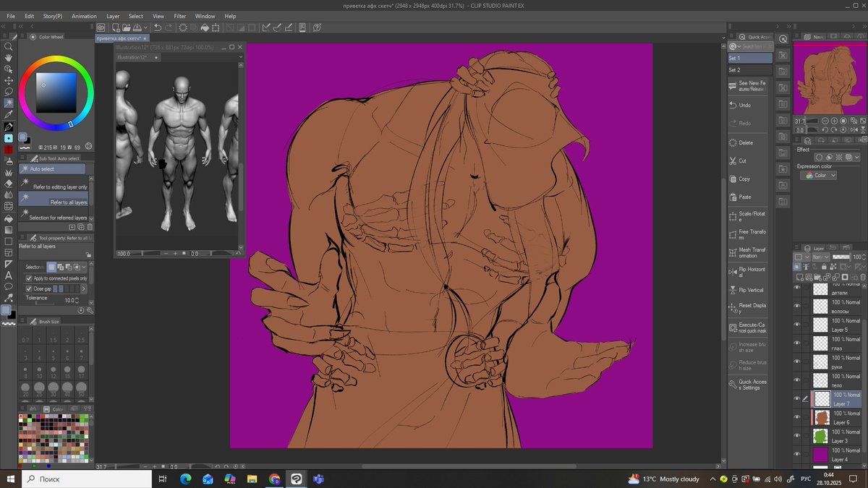Hide the руки layer
The width and height of the screenshot is (868, 488).
798,361
